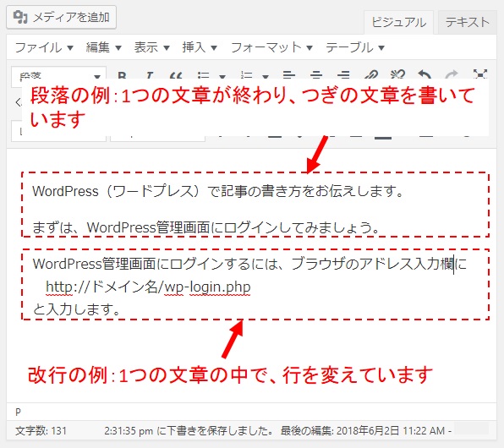
Task: Insert a bulleted list
Action: tap(203, 75)
